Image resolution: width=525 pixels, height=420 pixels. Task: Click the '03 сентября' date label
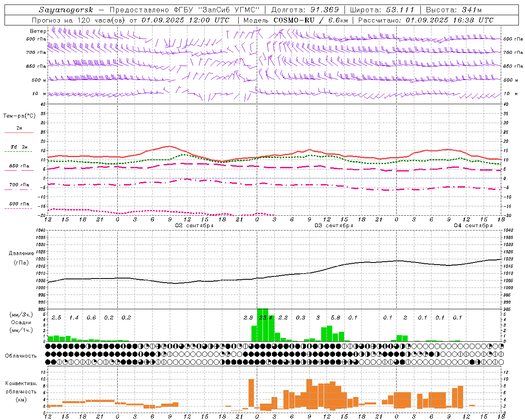pyautogui.click(x=334, y=226)
